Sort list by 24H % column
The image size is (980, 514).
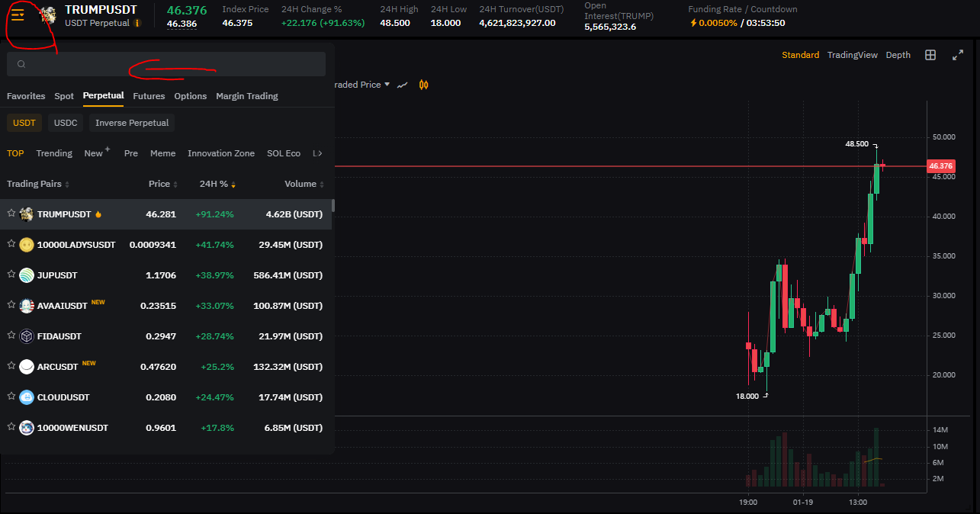pyautogui.click(x=217, y=184)
